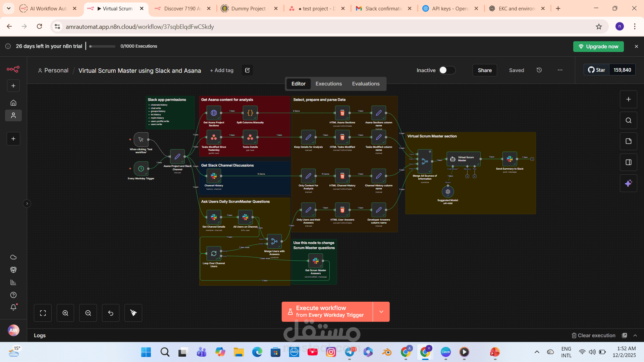644x362 pixels.
Task: Select the Send Summary to Slack node
Action: 509,159
